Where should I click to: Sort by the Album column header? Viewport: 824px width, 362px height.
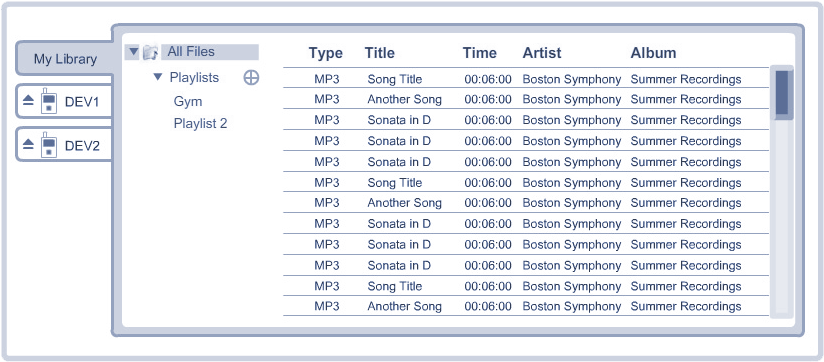coord(653,53)
